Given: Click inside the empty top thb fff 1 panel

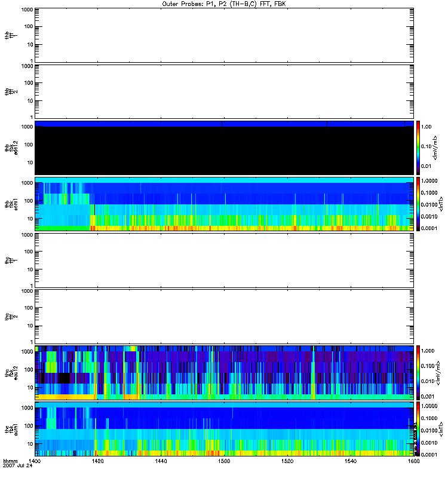Looking at the screenshot, I should 224,35.
